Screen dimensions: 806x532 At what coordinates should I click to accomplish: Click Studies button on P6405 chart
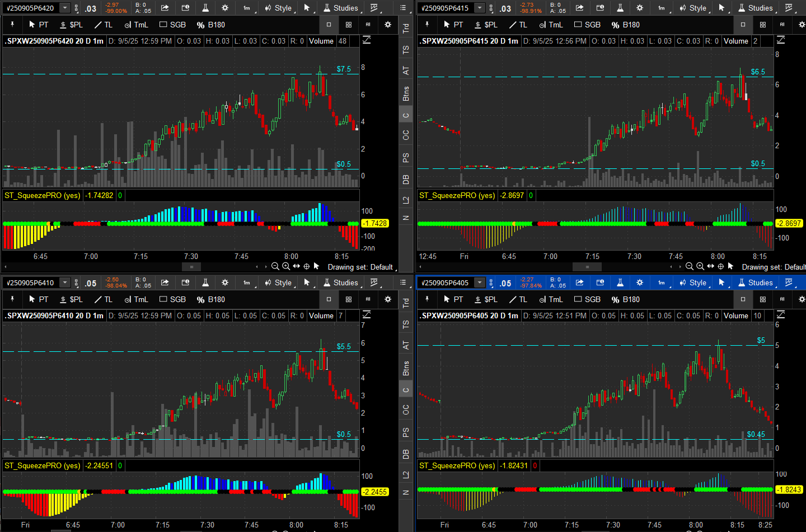tap(756, 283)
